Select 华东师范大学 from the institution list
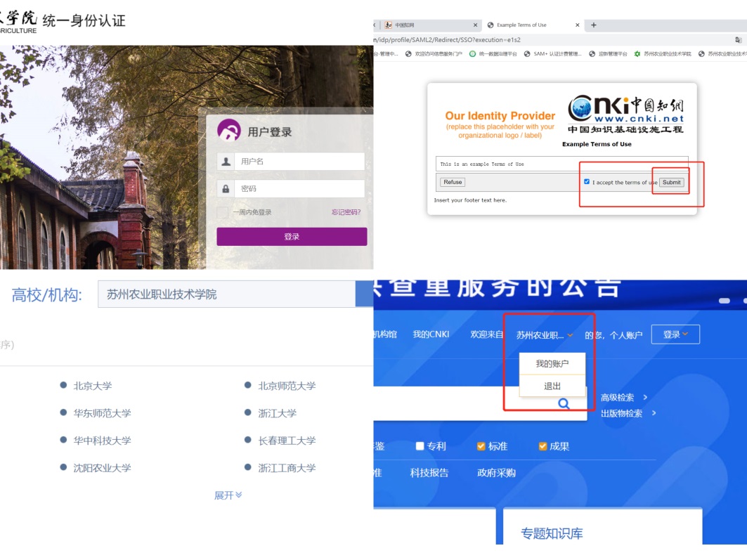747x560 pixels. point(102,413)
